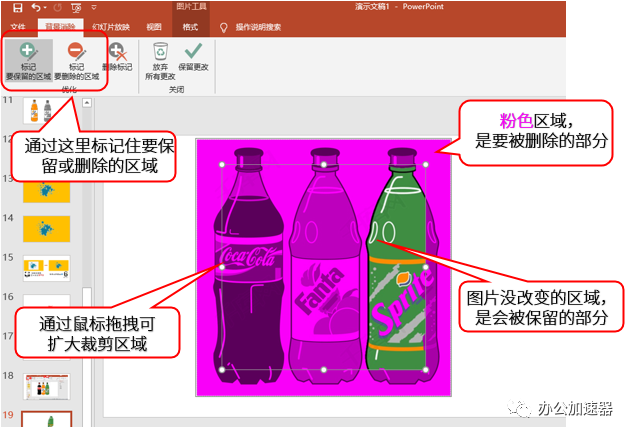Click slide panel scrollbar up arrow
Image resolution: width=633 pixels, height=436 pixels.
pyautogui.click(x=87, y=103)
